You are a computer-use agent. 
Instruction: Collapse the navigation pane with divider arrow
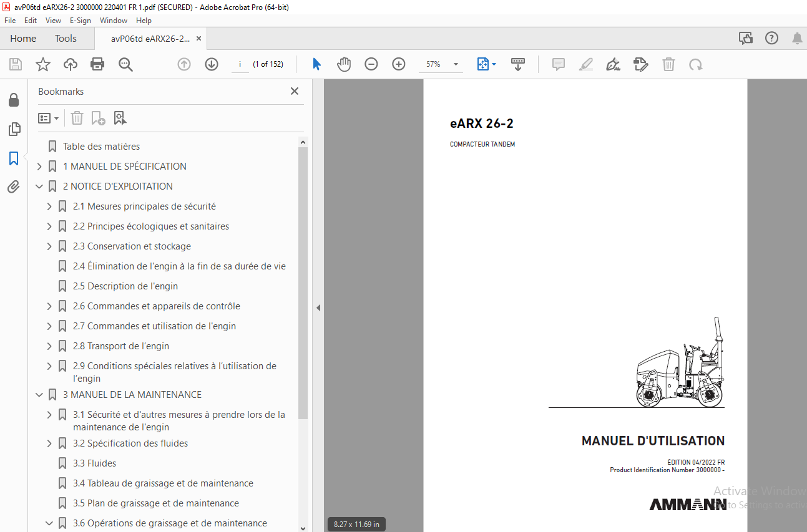pos(318,307)
